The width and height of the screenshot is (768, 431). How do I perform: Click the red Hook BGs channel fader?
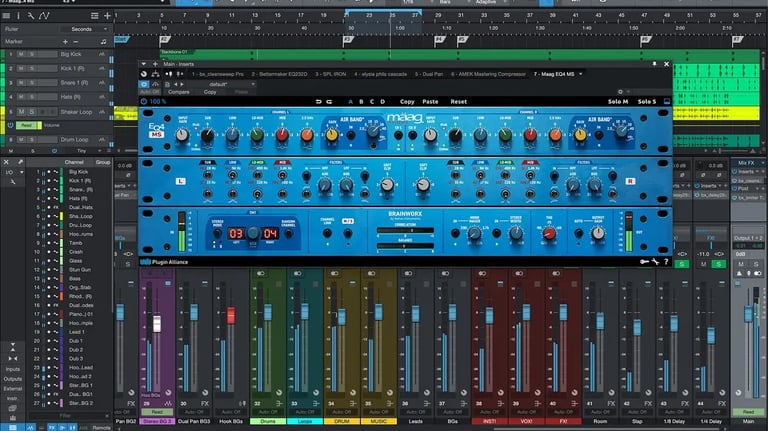[x=231, y=316]
